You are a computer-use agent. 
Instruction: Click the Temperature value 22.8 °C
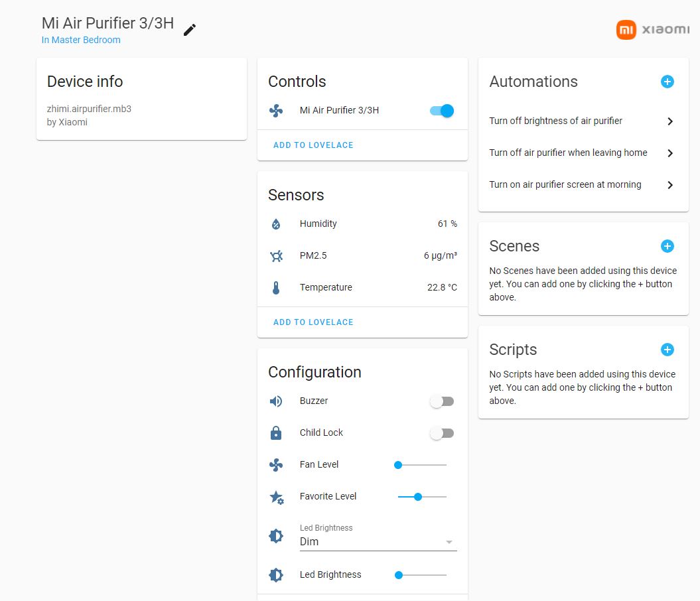tap(442, 287)
